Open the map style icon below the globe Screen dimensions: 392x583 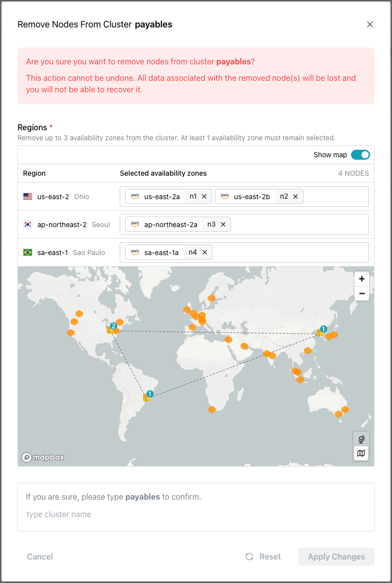pyautogui.click(x=361, y=454)
